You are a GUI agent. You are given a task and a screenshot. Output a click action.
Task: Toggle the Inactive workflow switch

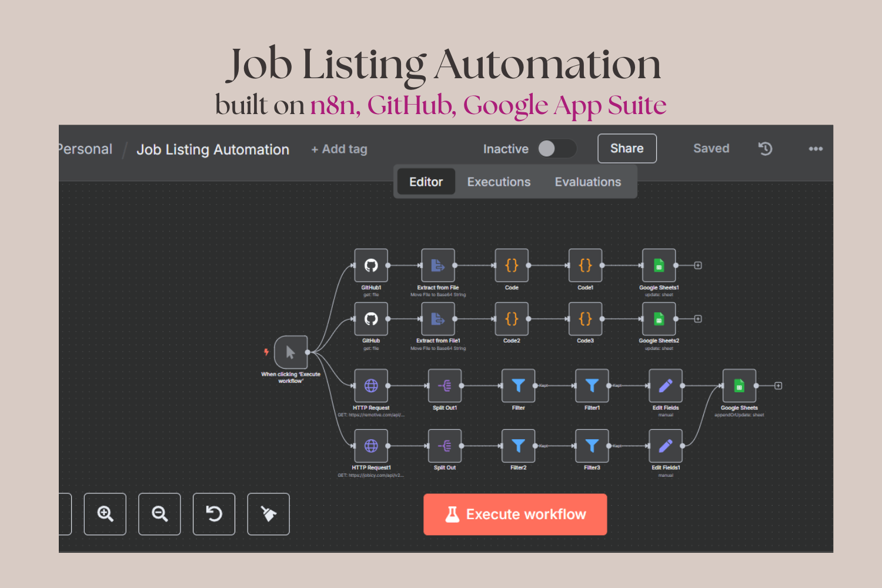click(x=556, y=149)
